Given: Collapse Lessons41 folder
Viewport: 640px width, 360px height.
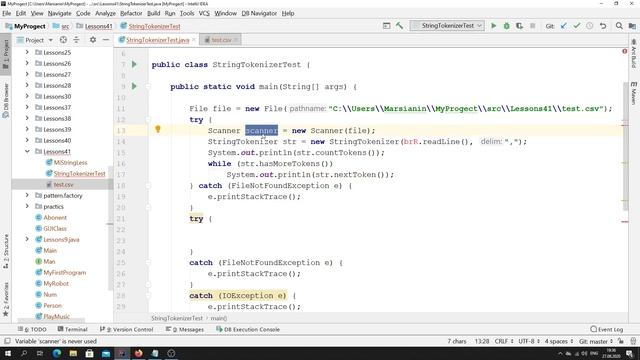Looking at the screenshot, I should (27, 151).
